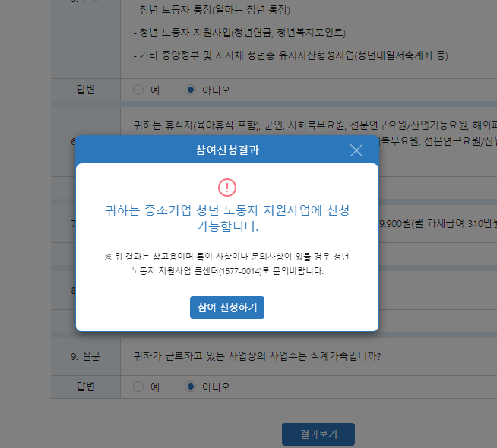
Task: Click the 결과보기 button at bottom
Action: [318, 434]
